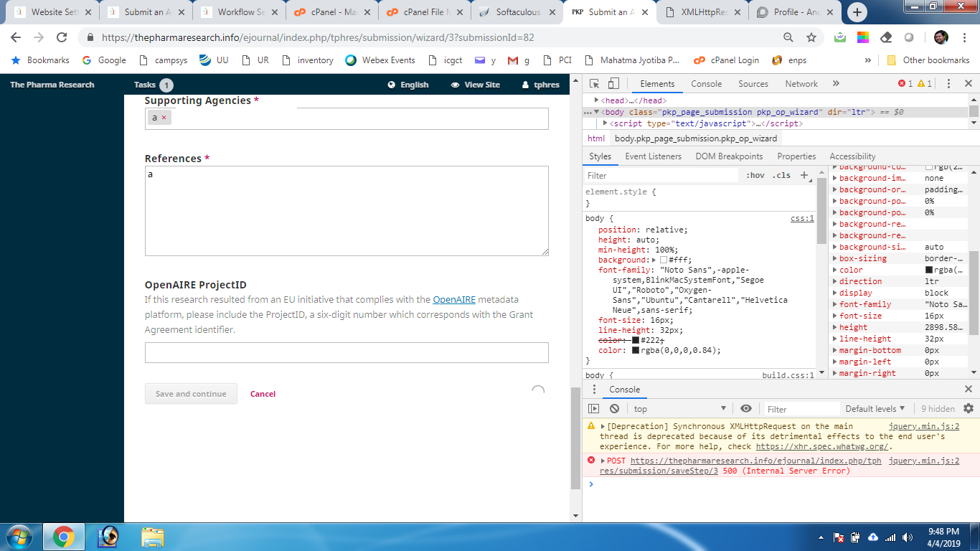Add a new style rule with plus icon
Screen dimensions: 980x551
point(804,175)
